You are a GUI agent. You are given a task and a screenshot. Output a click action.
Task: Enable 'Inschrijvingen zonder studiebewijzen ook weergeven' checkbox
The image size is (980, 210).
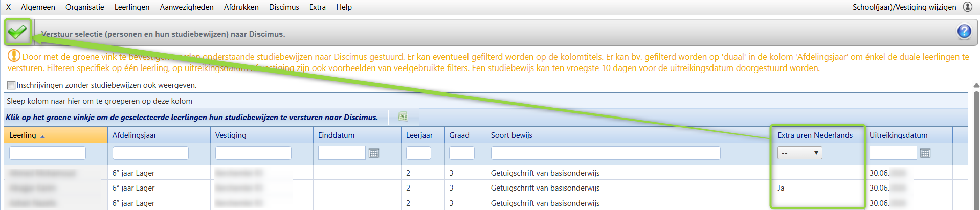[x=11, y=85]
